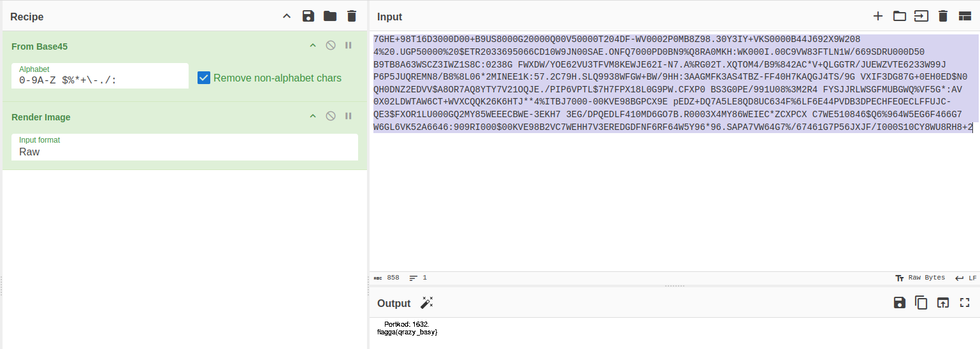Copy raw output to clipboard
The image size is (980, 349).
pyautogui.click(x=921, y=303)
